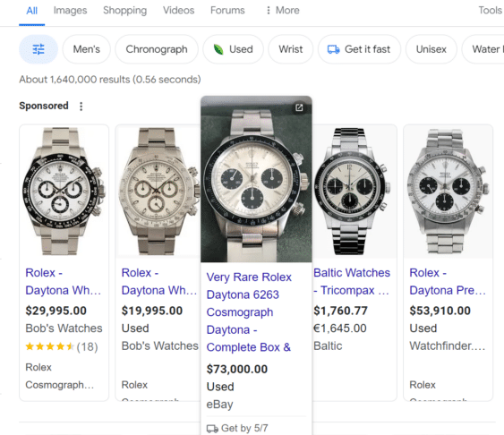
Task: Expand the More search categories menu
Action: (283, 11)
